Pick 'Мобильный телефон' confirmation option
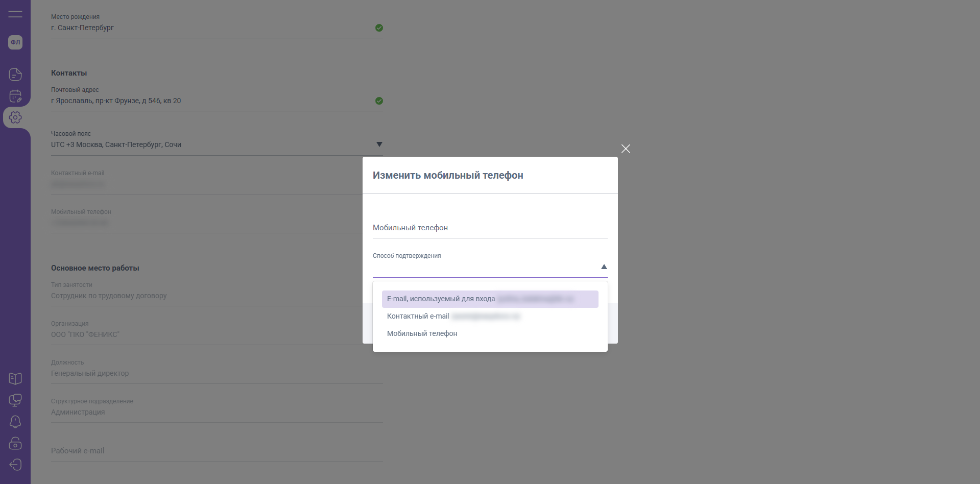 click(422, 334)
